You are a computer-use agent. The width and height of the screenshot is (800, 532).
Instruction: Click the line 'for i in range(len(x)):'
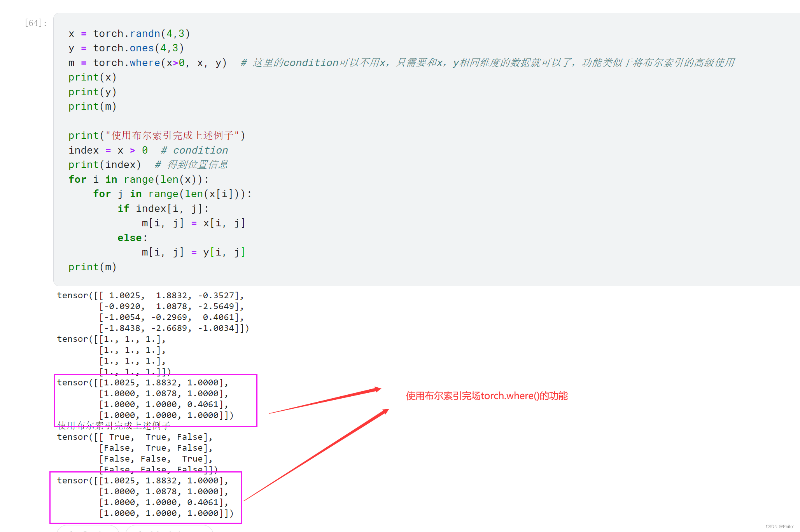pos(139,179)
